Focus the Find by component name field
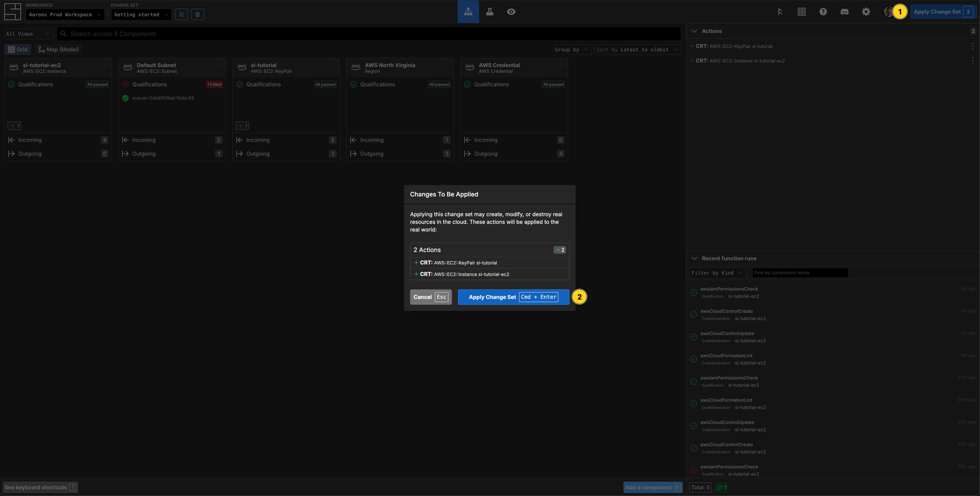The image size is (980, 496). coord(800,273)
